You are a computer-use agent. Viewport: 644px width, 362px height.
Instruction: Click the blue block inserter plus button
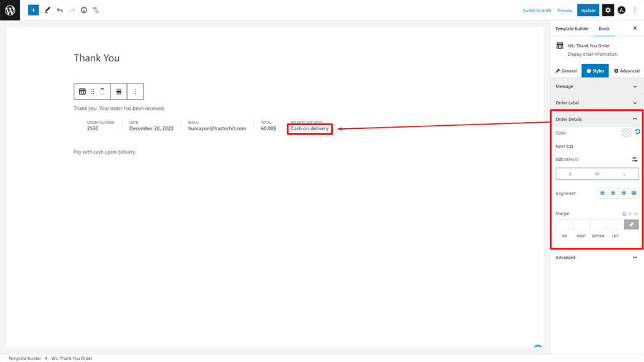[x=33, y=10]
